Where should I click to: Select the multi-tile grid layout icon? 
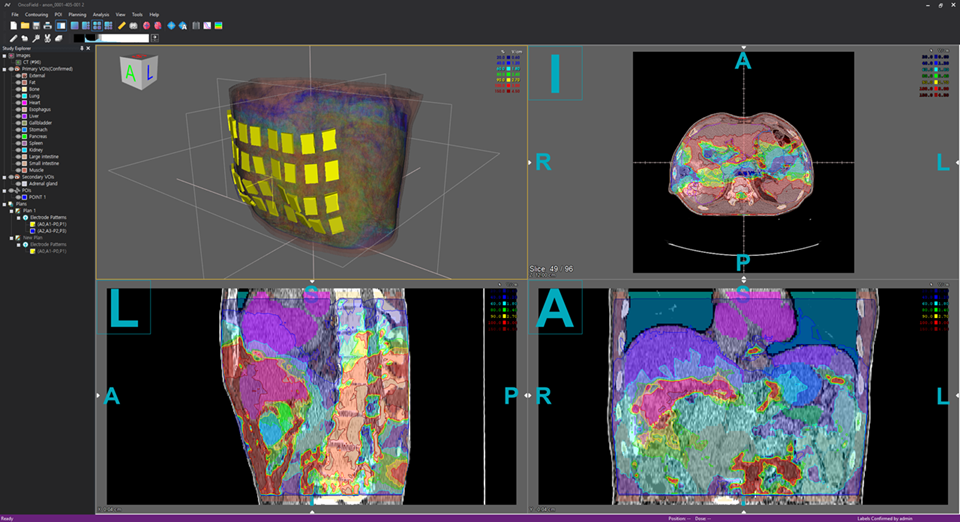pyautogui.click(x=108, y=26)
